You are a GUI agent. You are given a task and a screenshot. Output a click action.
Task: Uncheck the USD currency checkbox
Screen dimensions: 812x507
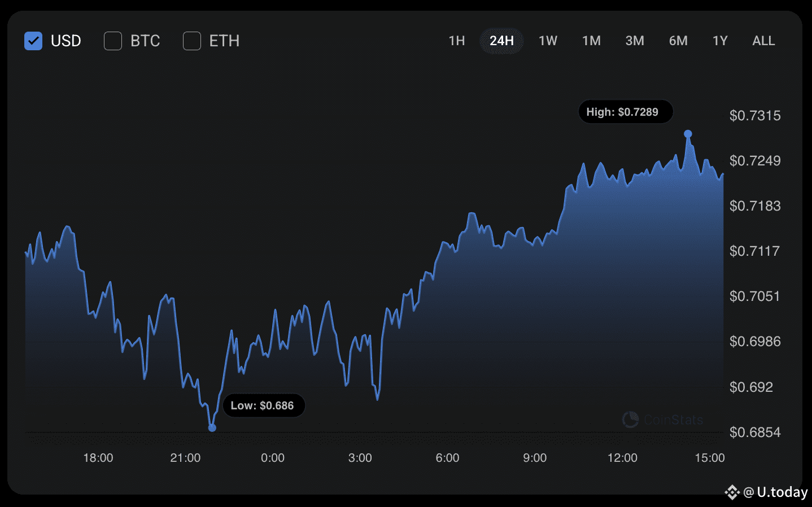(x=33, y=41)
